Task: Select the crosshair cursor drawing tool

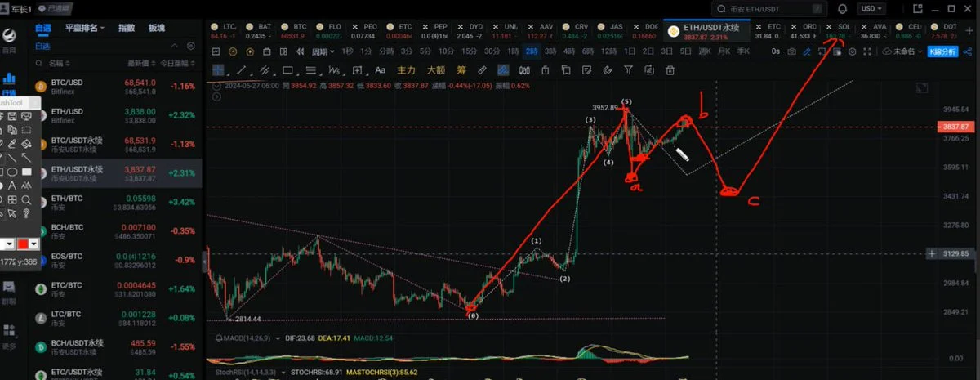Action: click(218, 70)
